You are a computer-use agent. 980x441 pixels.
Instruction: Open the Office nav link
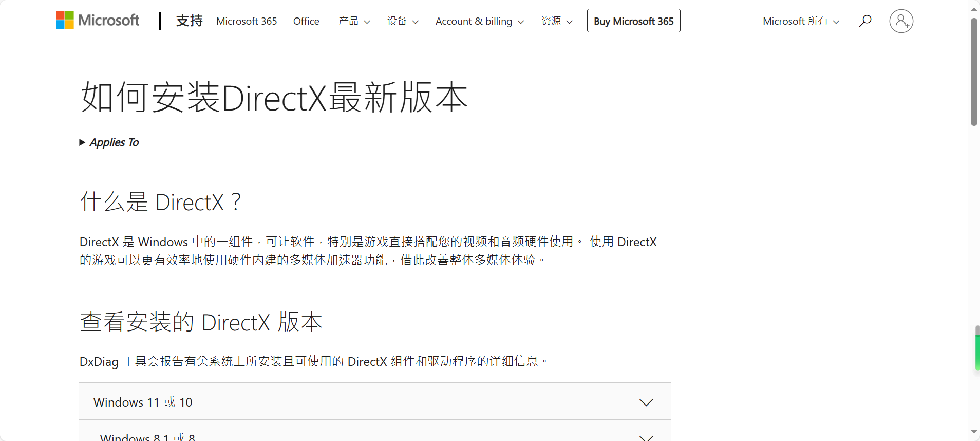[306, 21]
